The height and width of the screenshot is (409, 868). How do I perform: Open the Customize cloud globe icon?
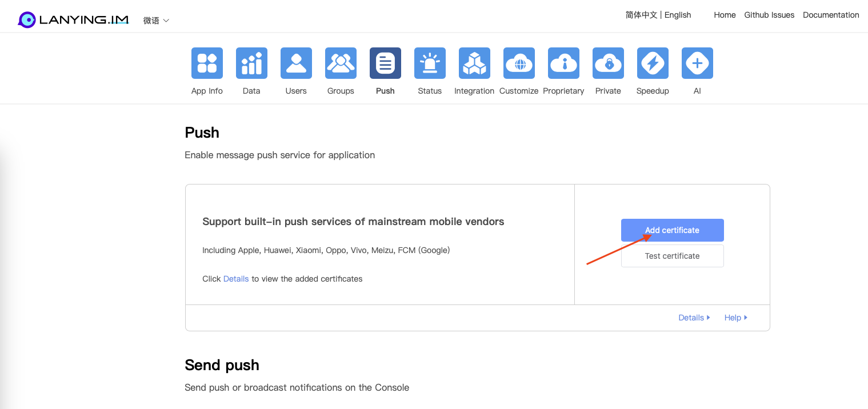point(519,63)
